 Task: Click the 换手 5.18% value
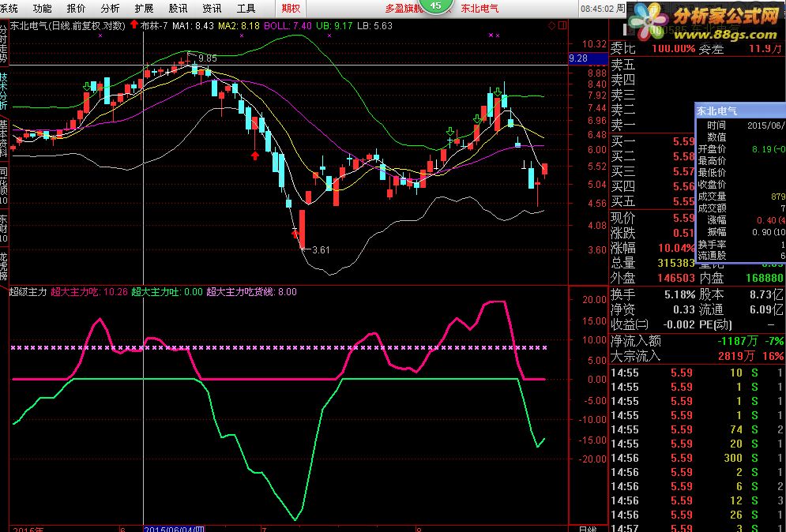679,294
